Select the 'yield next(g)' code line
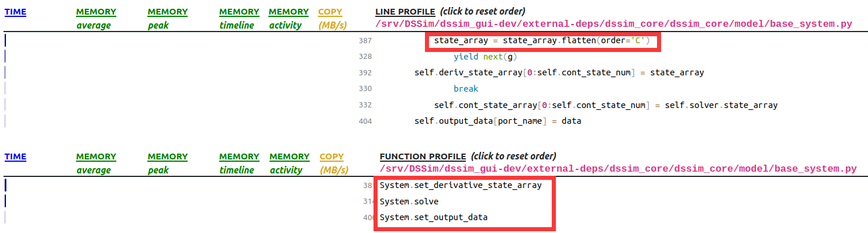The width and height of the screenshot is (868, 233). pos(486,57)
